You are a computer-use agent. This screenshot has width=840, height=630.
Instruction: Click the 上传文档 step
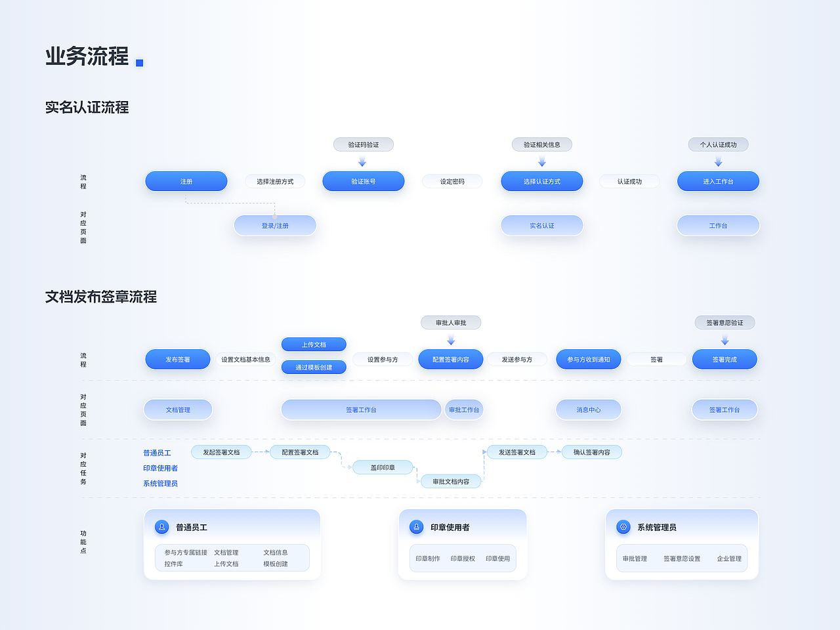click(314, 344)
